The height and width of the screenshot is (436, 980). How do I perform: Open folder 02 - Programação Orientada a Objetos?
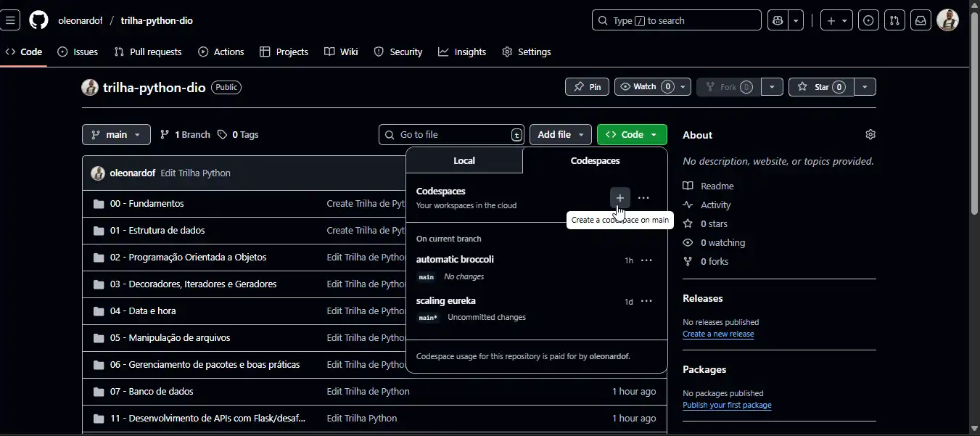[x=189, y=258]
